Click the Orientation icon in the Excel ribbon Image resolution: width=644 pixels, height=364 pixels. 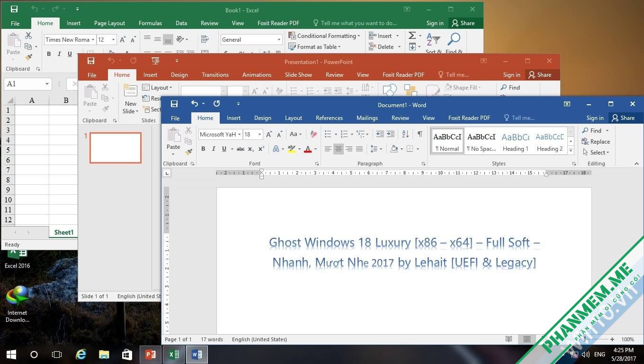click(180, 39)
